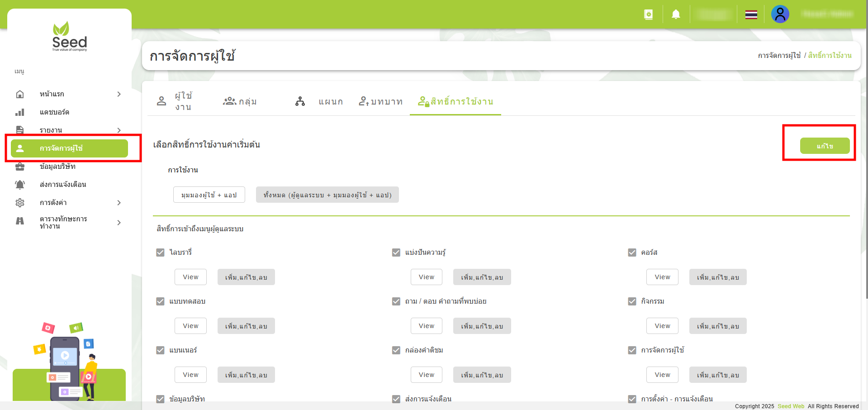The width and height of the screenshot is (868, 410).
Task: Open the user profile avatar
Action: (x=780, y=14)
